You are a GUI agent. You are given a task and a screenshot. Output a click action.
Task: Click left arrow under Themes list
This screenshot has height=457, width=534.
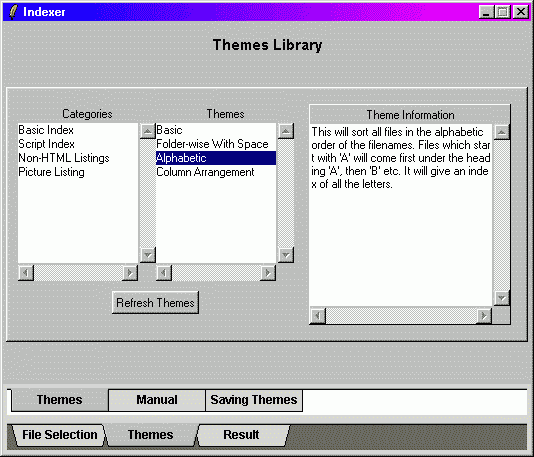(x=164, y=273)
